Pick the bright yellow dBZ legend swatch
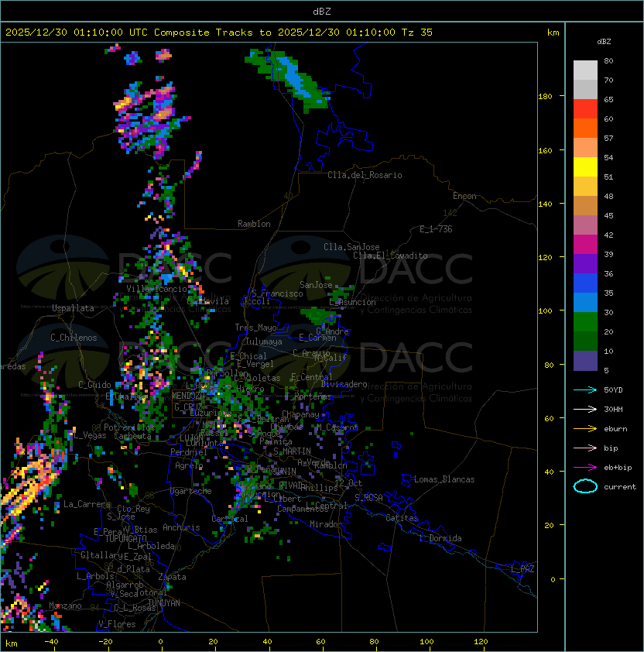Viewport: 644px width, 652px height. click(585, 167)
